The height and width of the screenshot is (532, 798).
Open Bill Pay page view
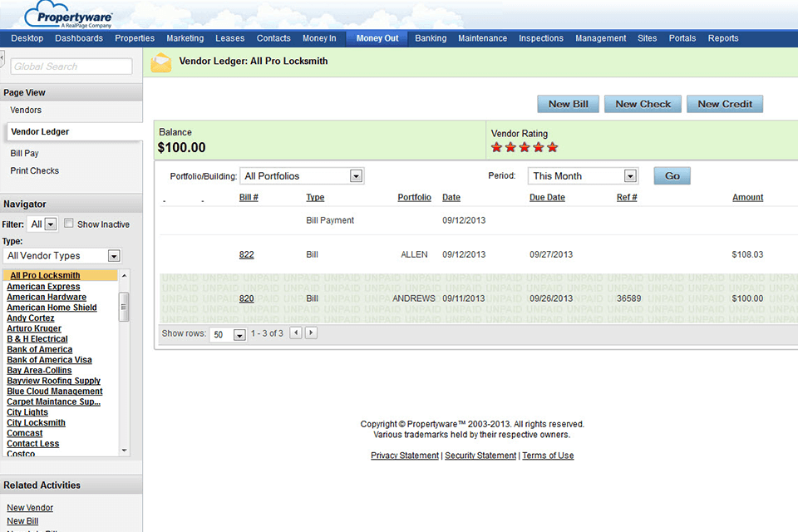click(x=24, y=153)
